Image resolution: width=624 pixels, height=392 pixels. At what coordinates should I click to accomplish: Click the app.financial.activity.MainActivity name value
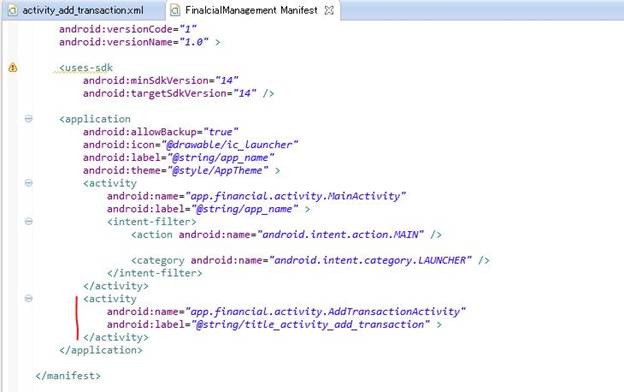[296, 196]
